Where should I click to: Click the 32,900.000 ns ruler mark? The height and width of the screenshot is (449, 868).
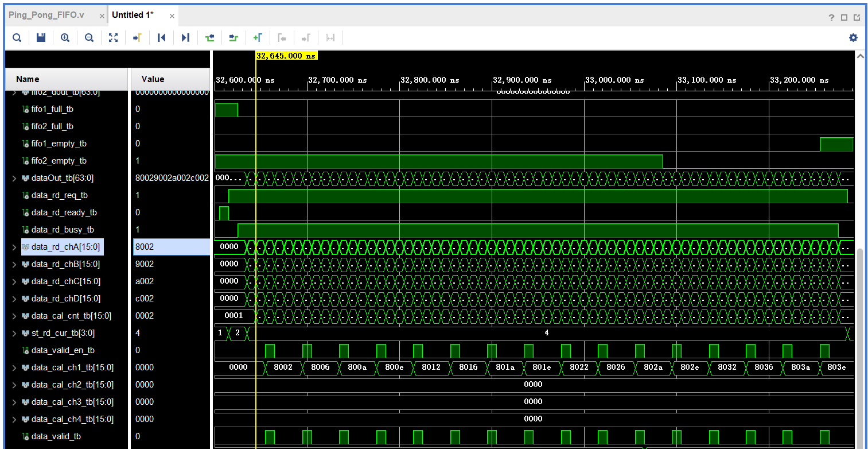(523, 80)
